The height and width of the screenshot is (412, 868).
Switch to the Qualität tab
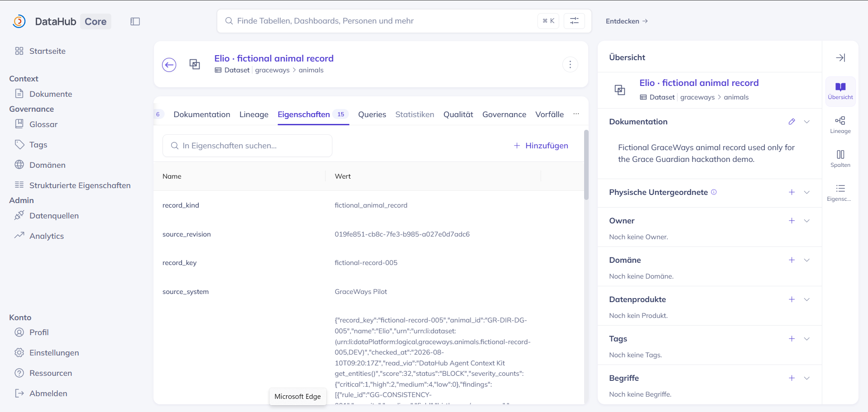tap(458, 114)
